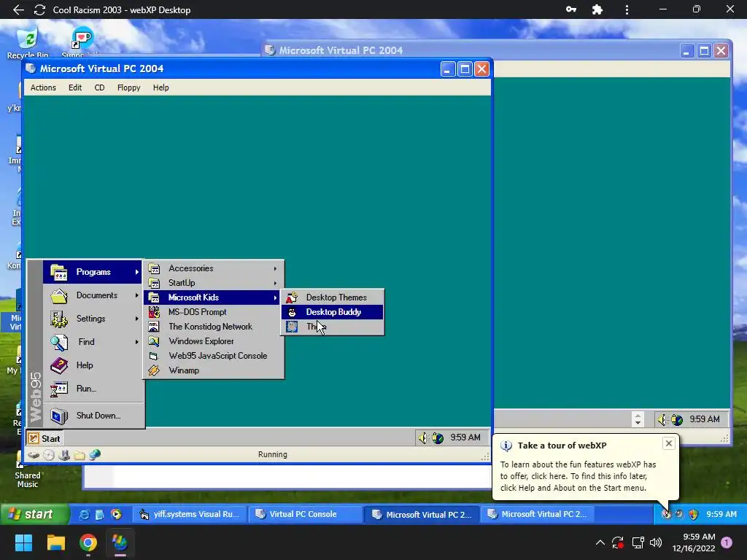Image resolution: width=747 pixels, height=560 pixels.
Task: Click the browser back arrow
Action: pyautogui.click(x=18, y=9)
